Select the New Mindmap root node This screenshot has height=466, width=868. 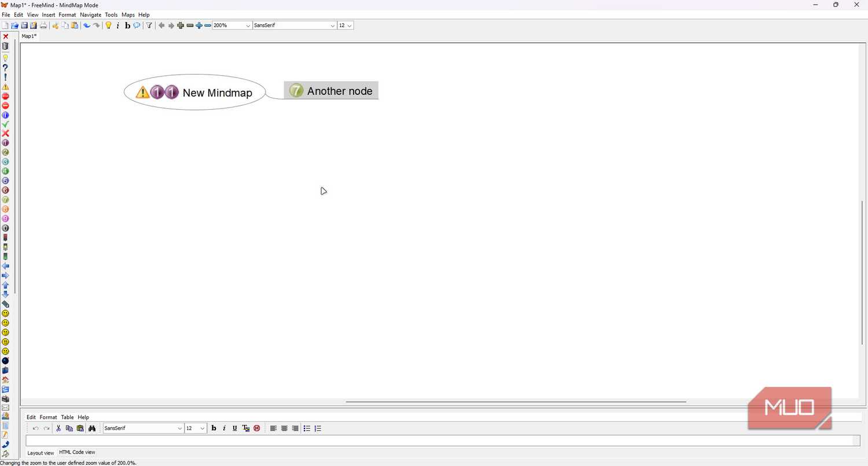(x=195, y=92)
